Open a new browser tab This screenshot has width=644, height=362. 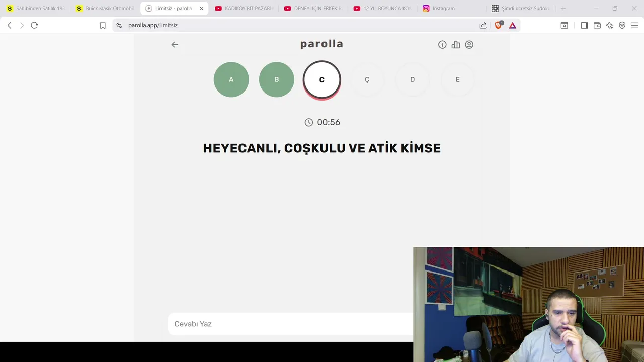[563, 8]
